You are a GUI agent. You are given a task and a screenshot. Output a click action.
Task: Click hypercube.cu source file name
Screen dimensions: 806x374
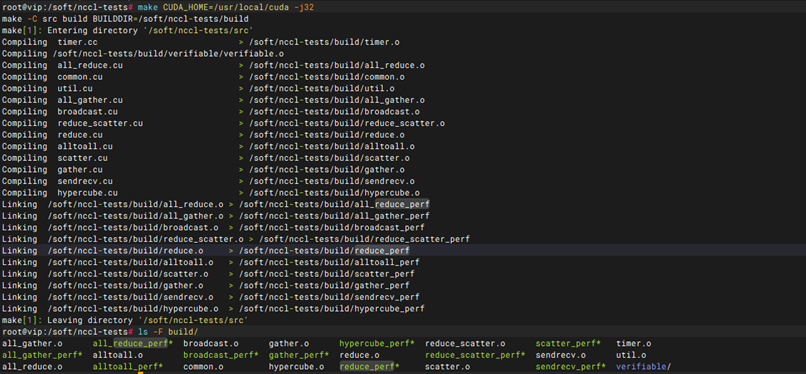[87, 193]
